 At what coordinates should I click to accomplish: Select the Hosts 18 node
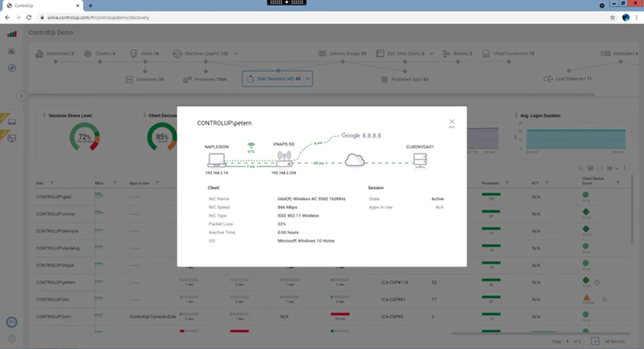145,53
